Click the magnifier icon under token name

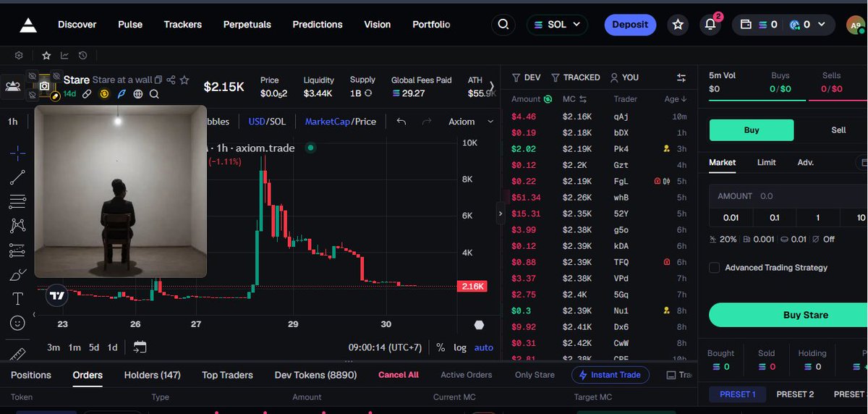click(154, 94)
